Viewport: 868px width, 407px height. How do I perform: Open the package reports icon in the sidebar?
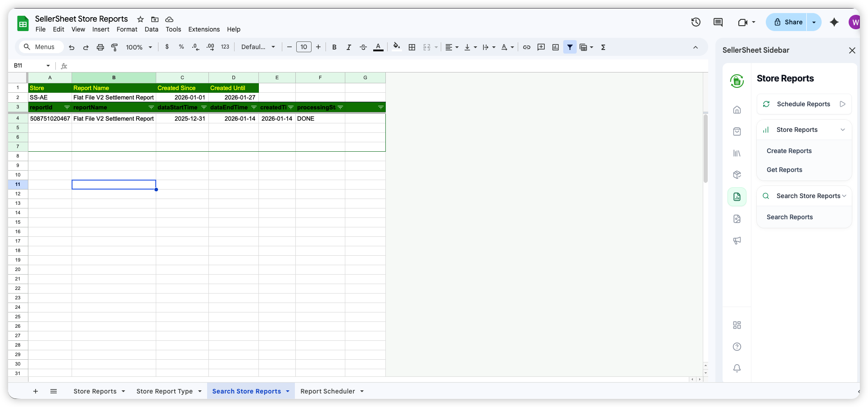pyautogui.click(x=737, y=174)
